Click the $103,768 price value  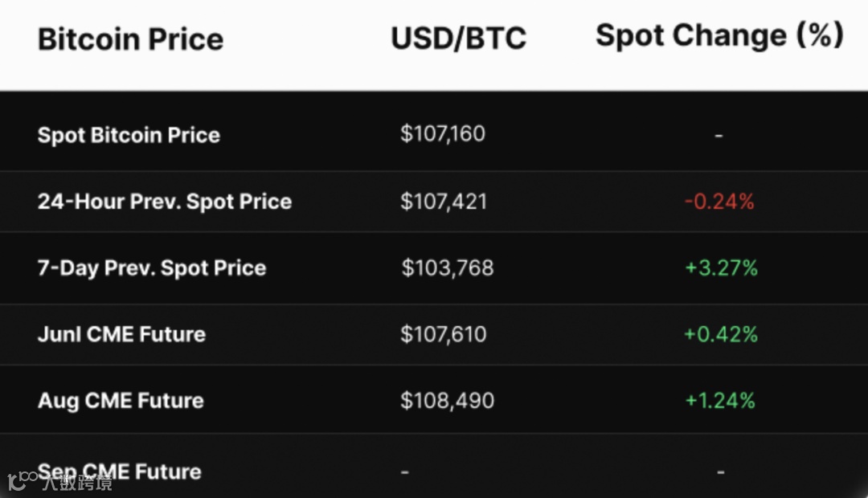[447, 268]
